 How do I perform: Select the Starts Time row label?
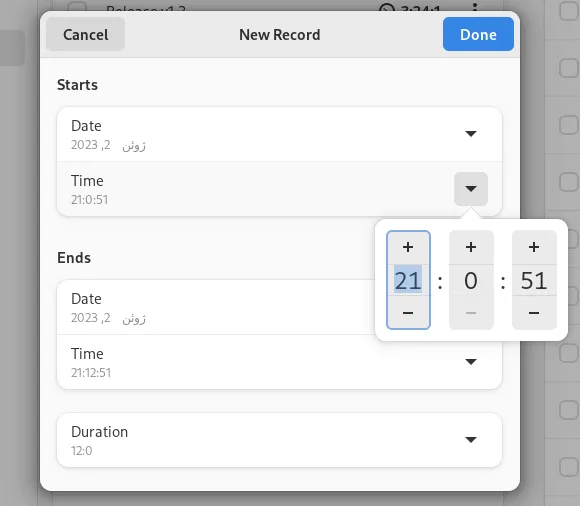pyautogui.click(x=87, y=181)
